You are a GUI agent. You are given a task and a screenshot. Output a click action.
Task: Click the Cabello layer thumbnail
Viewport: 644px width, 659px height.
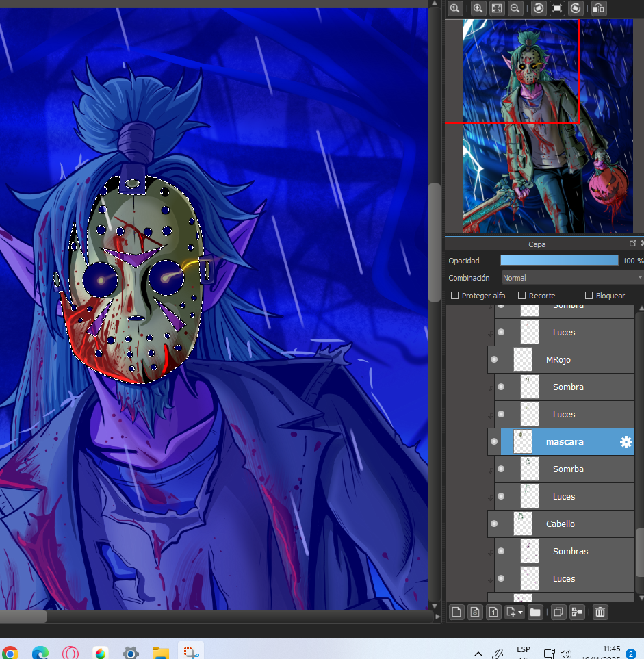click(x=523, y=524)
